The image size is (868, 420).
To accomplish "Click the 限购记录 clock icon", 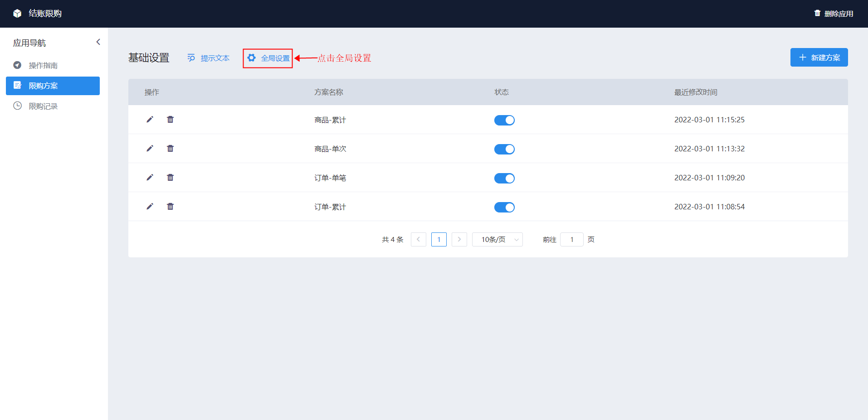I will coord(17,106).
